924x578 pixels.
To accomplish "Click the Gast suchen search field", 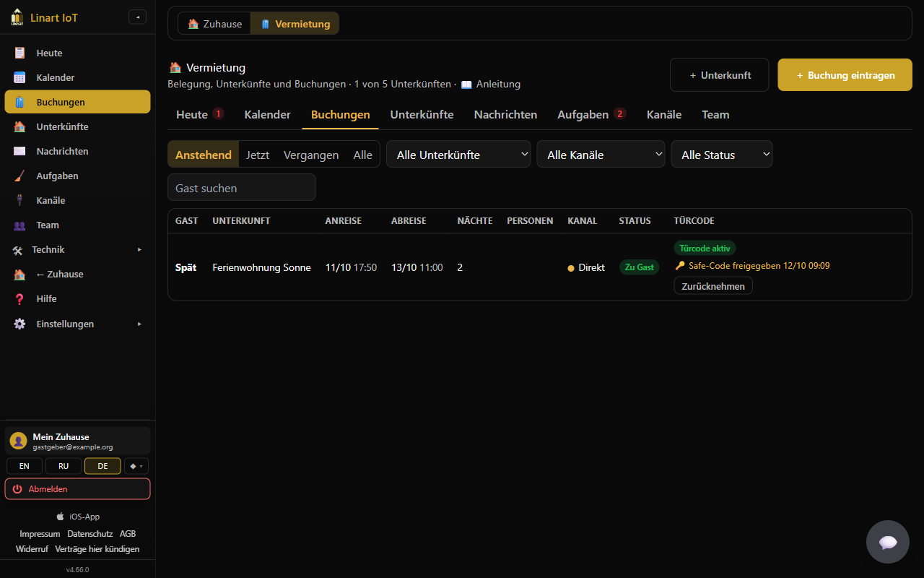I will pyautogui.click(x=241, y=188).
